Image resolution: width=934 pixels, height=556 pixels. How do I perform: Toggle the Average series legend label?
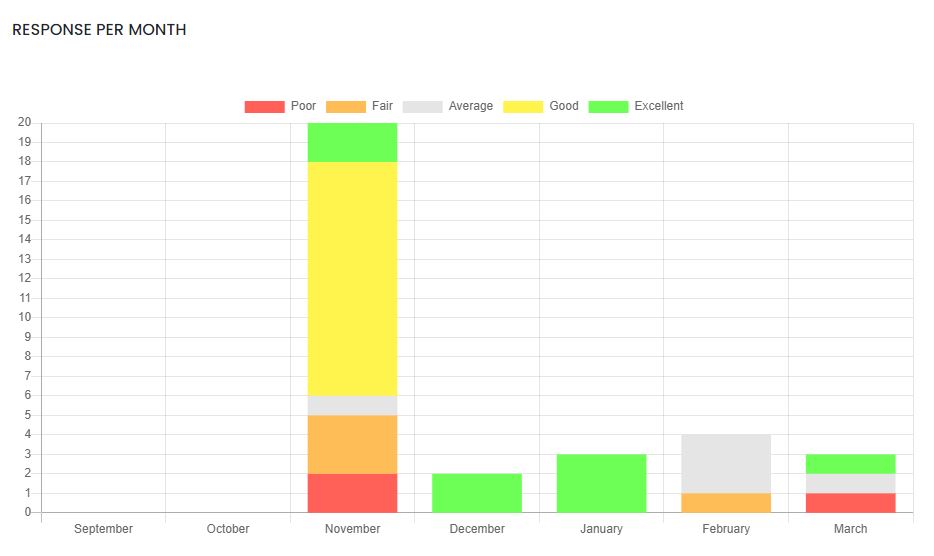(x=470, y=106)
